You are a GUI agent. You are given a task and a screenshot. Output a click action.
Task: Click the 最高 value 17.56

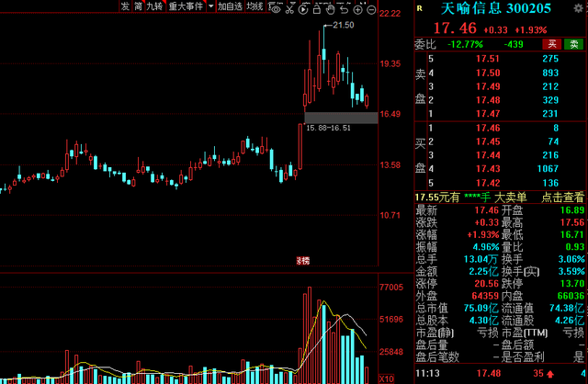click(x=572, y=222)
